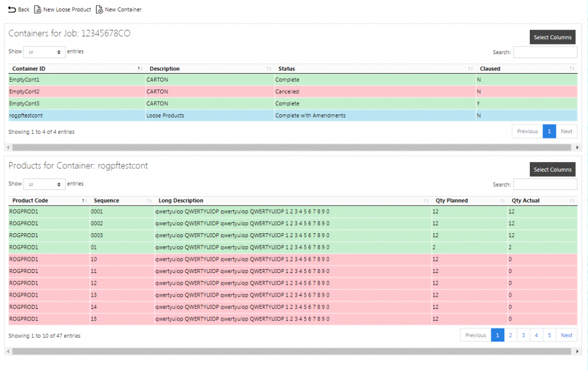Go to Previous page of Products
Screen dimensions: 588x371
coord(476,335)
